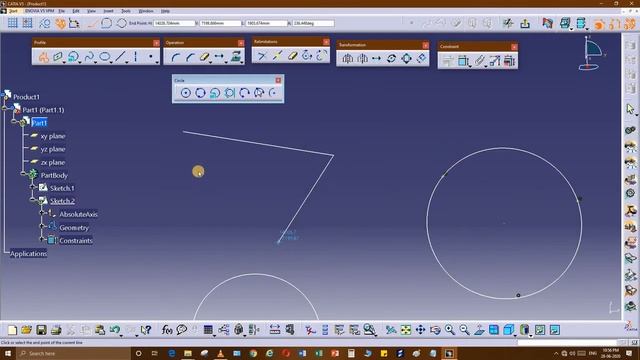Viewport: 640px width, 360px height.
Task: Select the Break tool in Relimitations toolbar
Action: click(277, 56)
